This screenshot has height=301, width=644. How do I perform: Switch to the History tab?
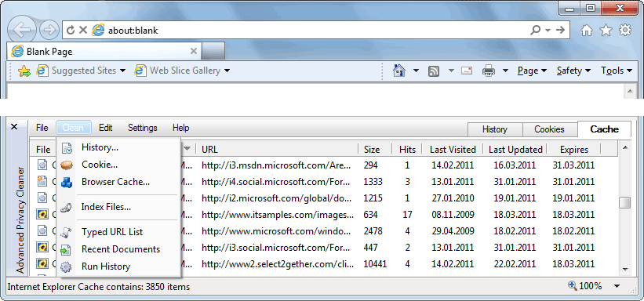495,129
